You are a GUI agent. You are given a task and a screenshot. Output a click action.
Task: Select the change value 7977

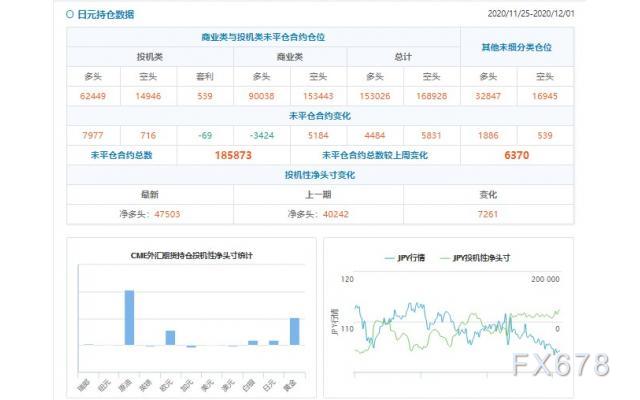(93, 135)
